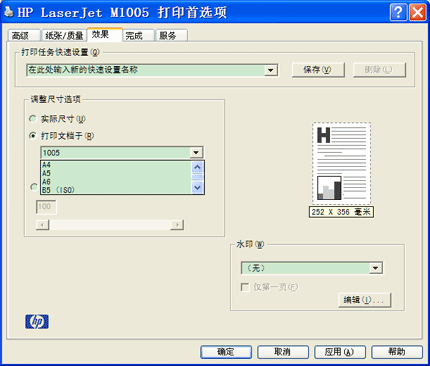Click the 252 X 356 毫米 size label
Image resolution: width=430 pixels, height=366 pixels.
click(x=341, y=212)
